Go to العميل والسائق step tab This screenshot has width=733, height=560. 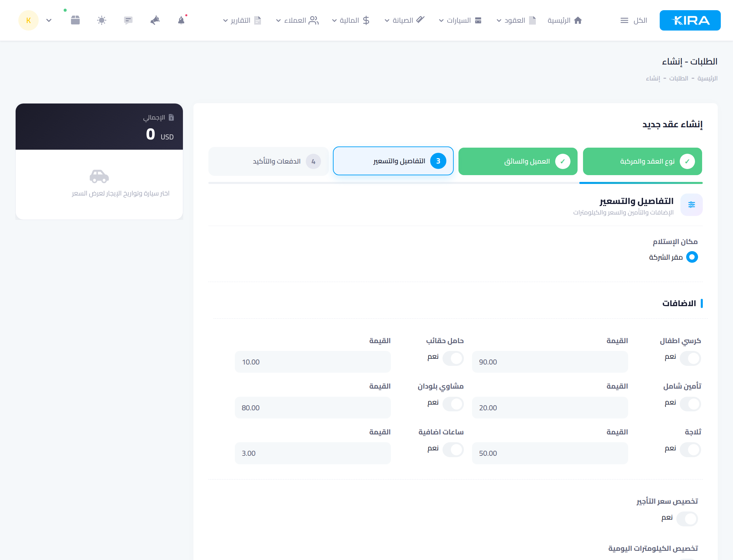tap(518, 162)
